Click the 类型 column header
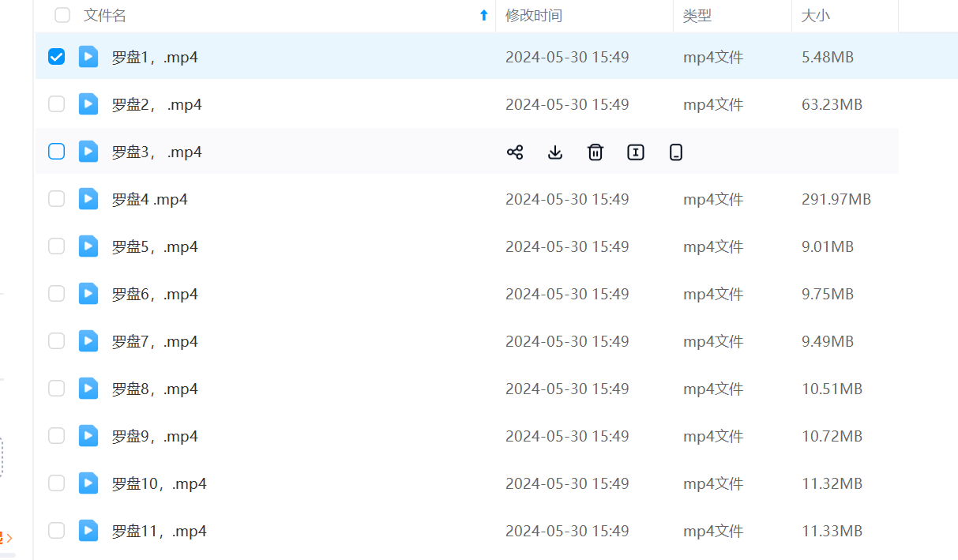Screen dimensions: 958x560 tap(697, 16)
